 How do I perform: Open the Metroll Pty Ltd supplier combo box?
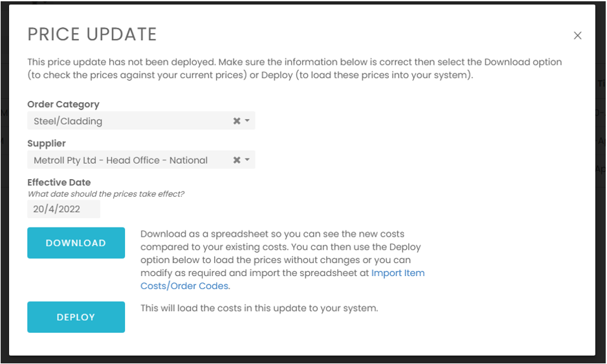(129, 160)
